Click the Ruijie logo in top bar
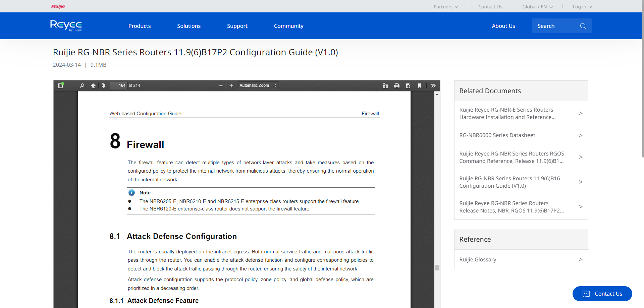The image size is (644, 308). coord(58,6)
